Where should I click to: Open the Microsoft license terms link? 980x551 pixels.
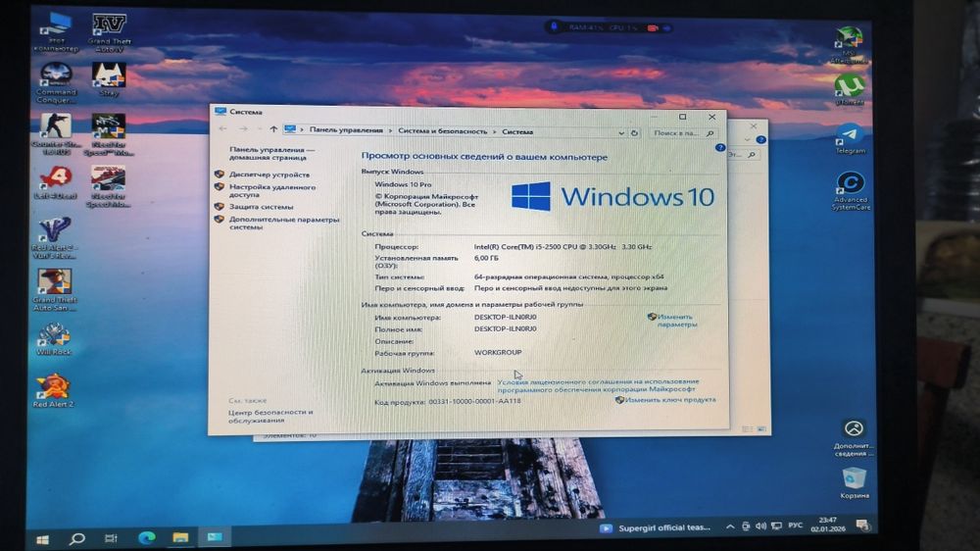click(x=598, y=384)
